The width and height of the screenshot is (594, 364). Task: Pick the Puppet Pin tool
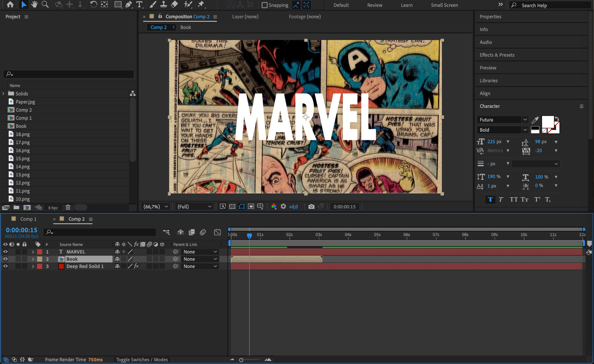[x=201, y=4]
